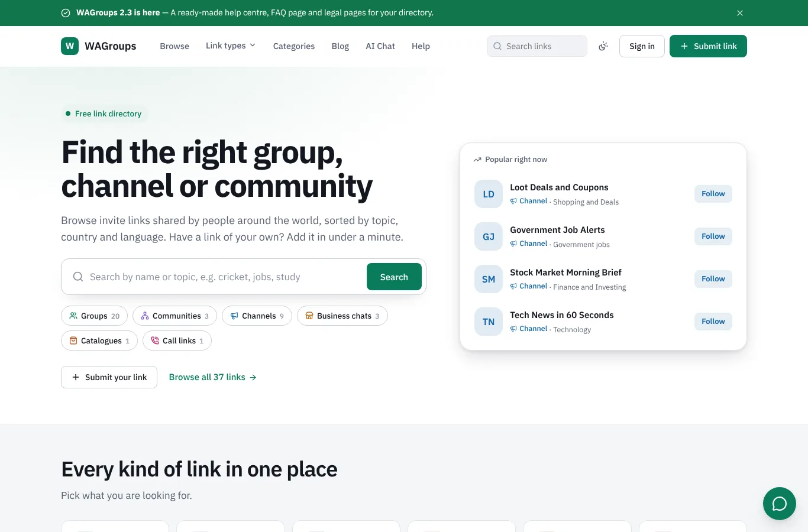Click Shopping and Deals category text
The width and height of the screenshot is (808, 532).
coord(586,202)
